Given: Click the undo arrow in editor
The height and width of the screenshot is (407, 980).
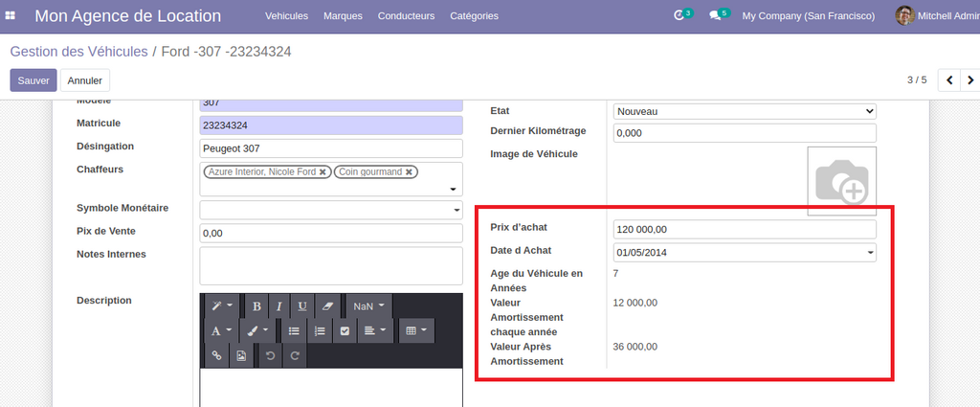Looking at the screenshot, I should click(x=271, y=355).
